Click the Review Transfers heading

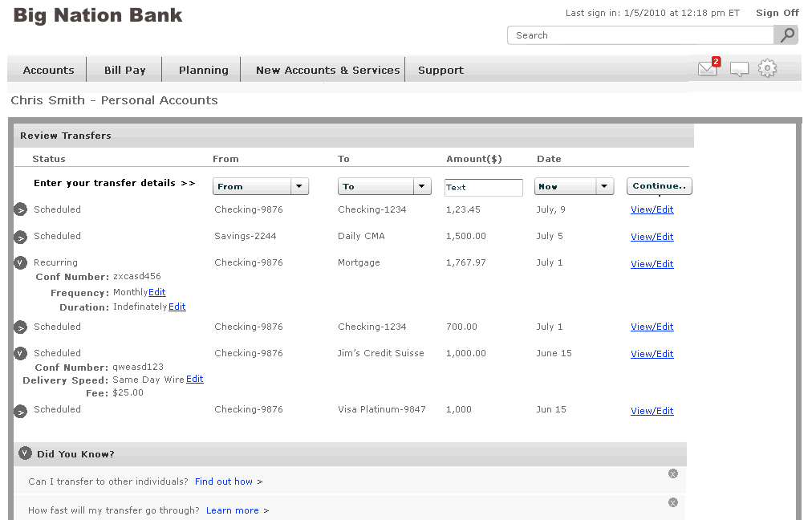(66, 136)
